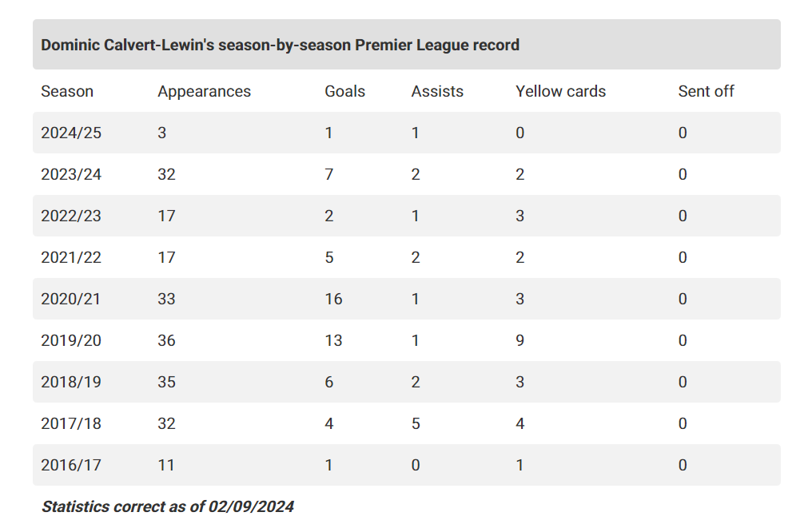
Task: Select the Assists column header
Action: tap(437, 91)
